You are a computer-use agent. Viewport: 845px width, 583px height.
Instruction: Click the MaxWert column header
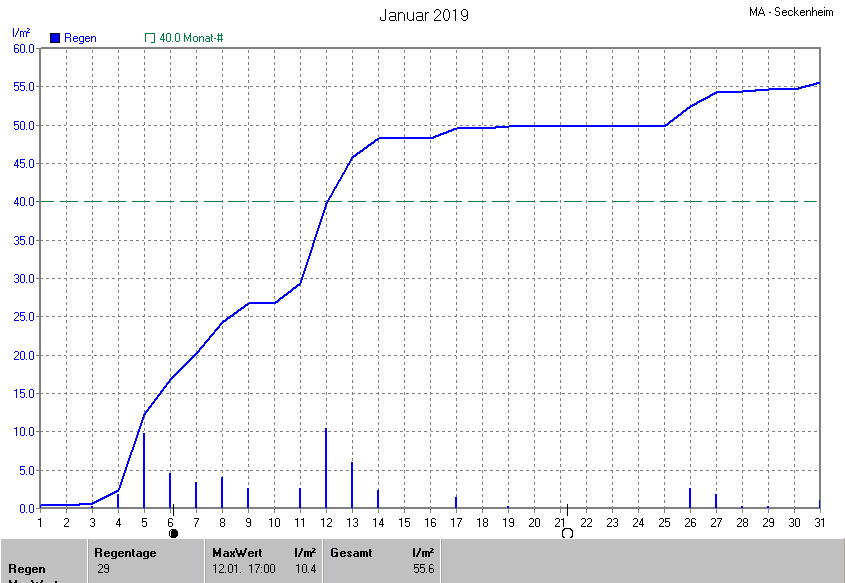coord(234,552)
